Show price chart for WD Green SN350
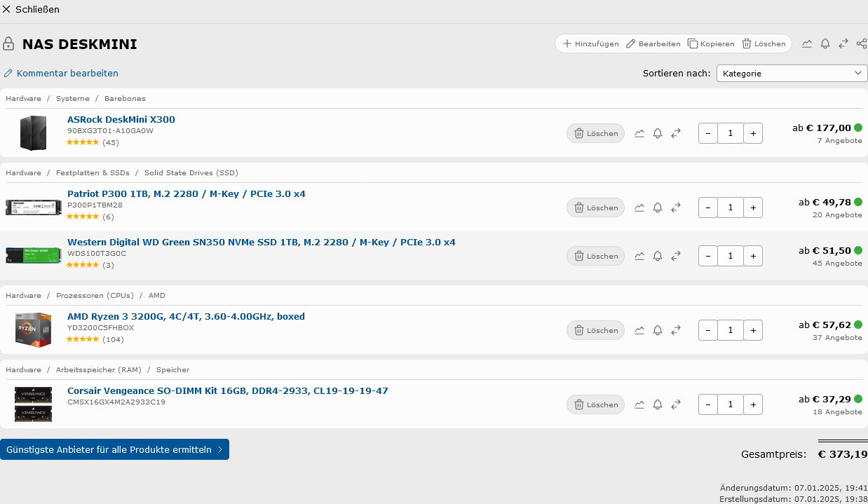 tap(639, 256)
